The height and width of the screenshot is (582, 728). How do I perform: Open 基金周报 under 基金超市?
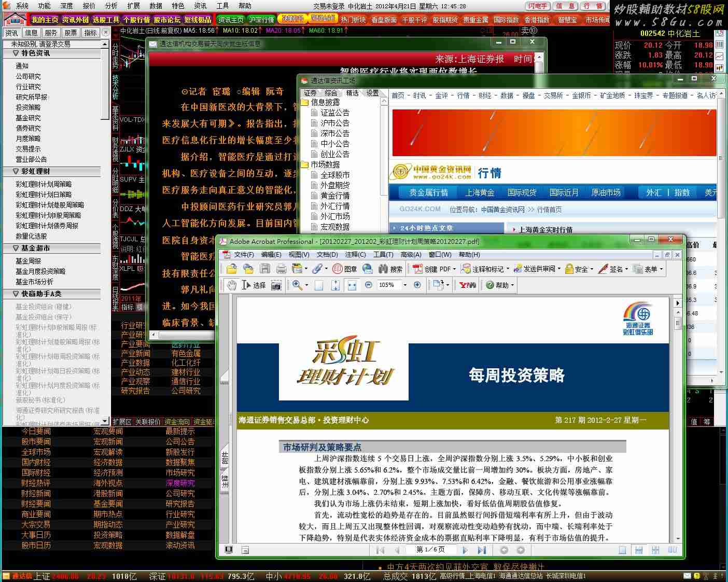coord(28,261)
